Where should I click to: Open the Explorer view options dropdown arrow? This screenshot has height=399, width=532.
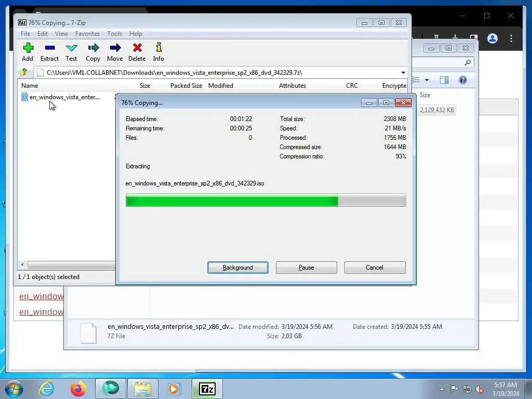point(427,80)
